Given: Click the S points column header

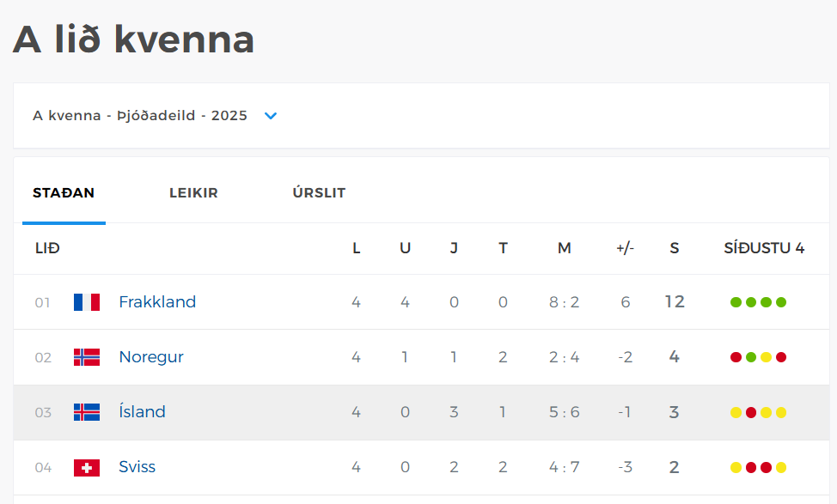Looking at the screenshot, I should point(675,248).
